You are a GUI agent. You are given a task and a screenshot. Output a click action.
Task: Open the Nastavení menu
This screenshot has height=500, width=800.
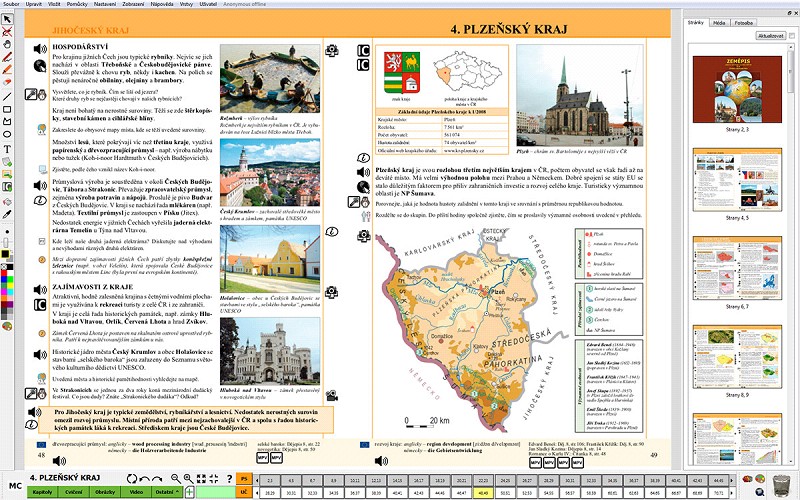click(x=105, y=4)
